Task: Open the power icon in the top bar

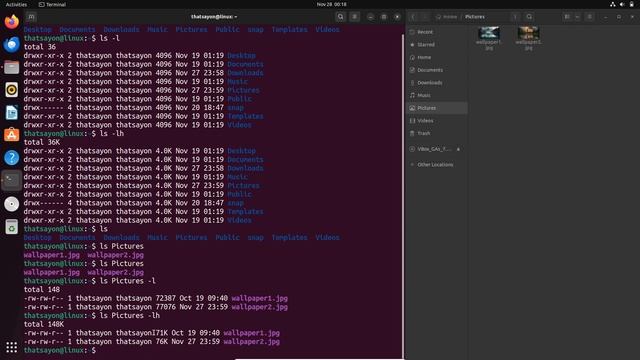Action: [631, 4]
